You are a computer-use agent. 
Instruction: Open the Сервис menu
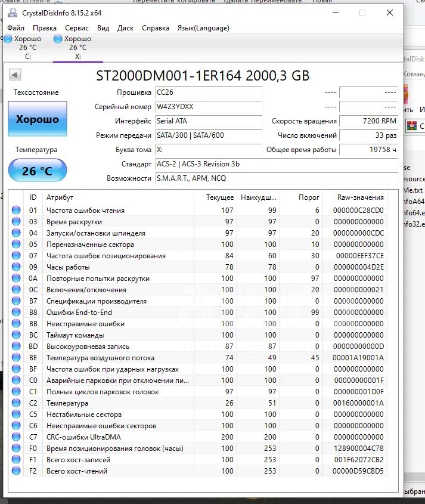pos(77,28)
